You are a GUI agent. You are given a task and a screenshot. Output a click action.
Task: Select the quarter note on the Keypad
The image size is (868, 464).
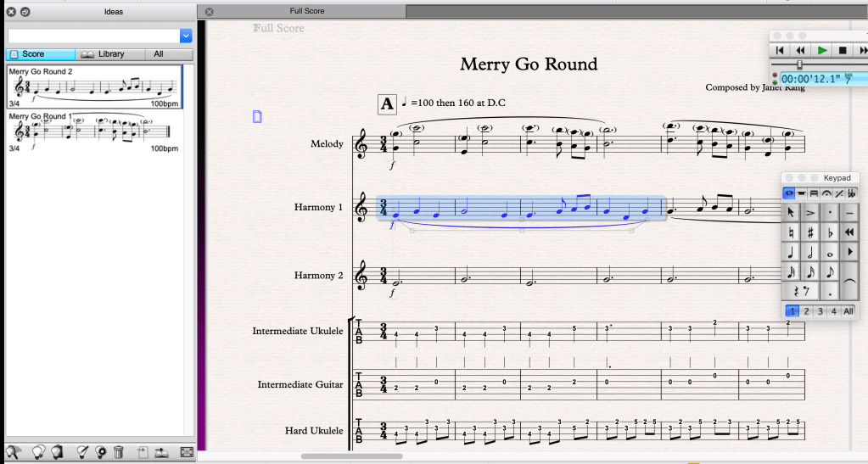(x=791, y=252)
